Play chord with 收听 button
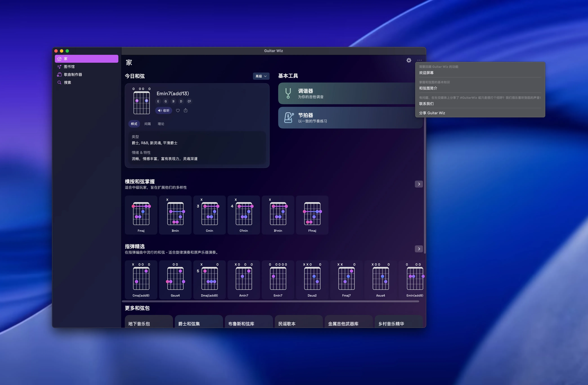This screenshot has width=588, height=385. point(164,110)
